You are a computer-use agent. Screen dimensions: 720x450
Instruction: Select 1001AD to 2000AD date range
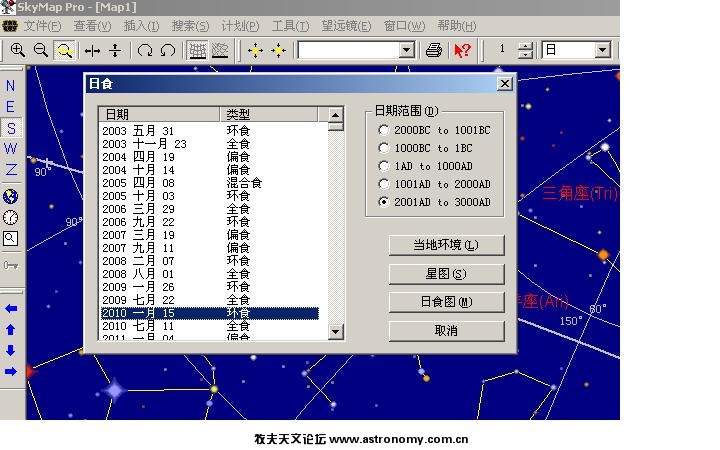[x=384, y=184]
